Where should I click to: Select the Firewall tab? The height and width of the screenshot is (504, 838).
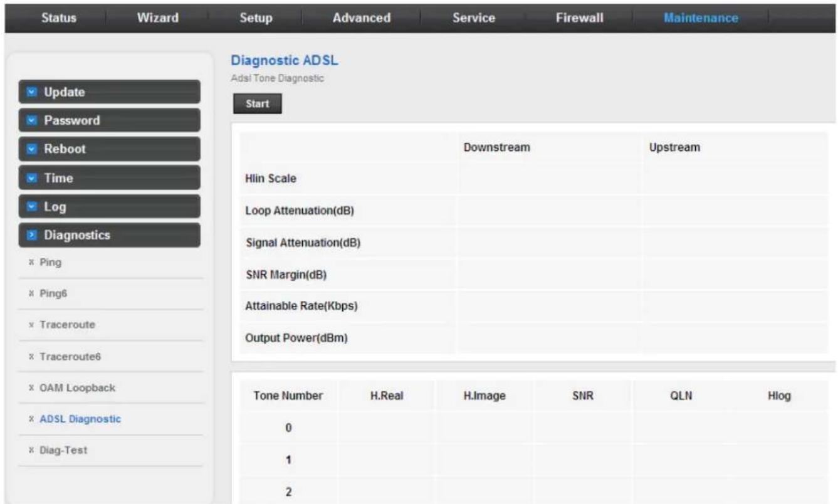579,18
